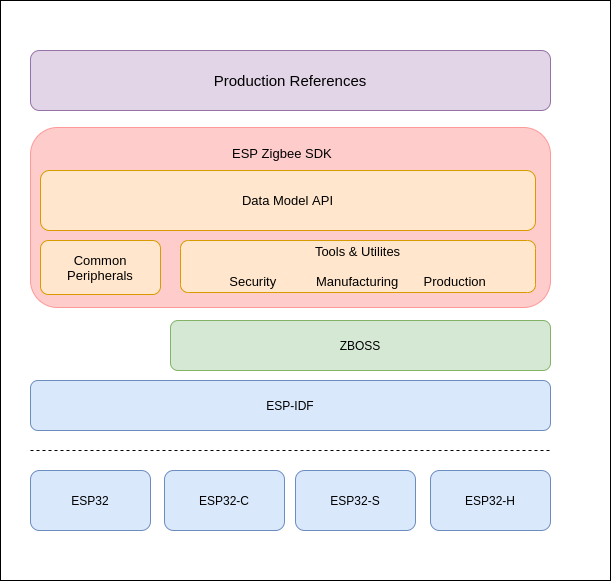This screenshot has height=581, width=611.
Task: Click the Data Model API box
Action: [x=288, y=200]
